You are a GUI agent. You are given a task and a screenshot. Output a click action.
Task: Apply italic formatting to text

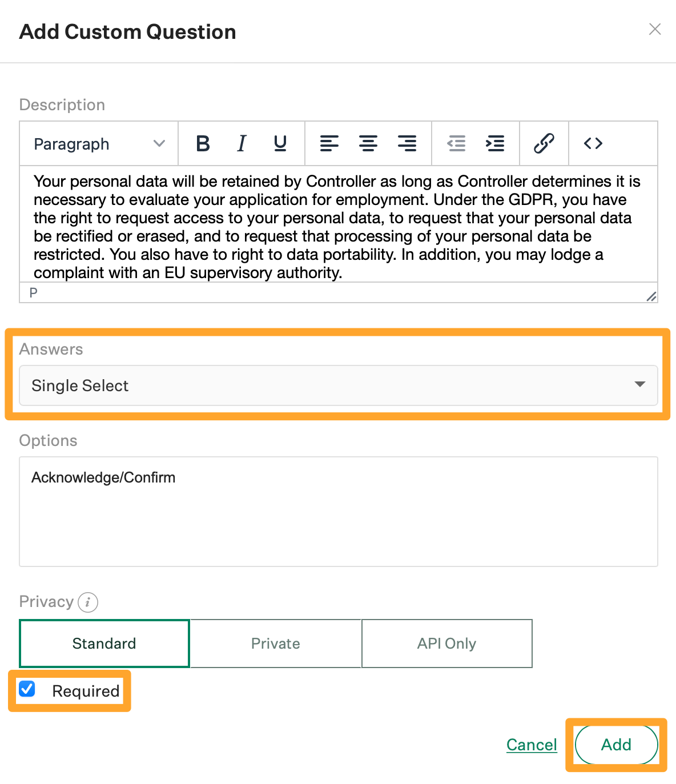[x=242, y=143]
